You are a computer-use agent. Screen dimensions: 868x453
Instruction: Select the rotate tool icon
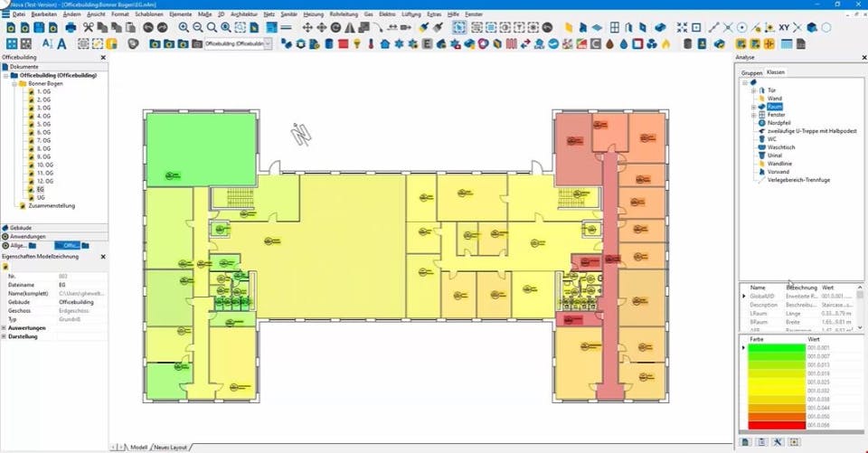coord(335,27)
